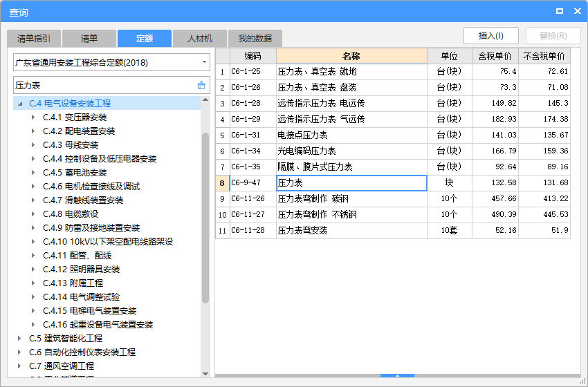Screen dimensions: 588x387
Task: Expand the C.6 自动化控制仪表安装工程 node
Action: [x=19, y=352]
